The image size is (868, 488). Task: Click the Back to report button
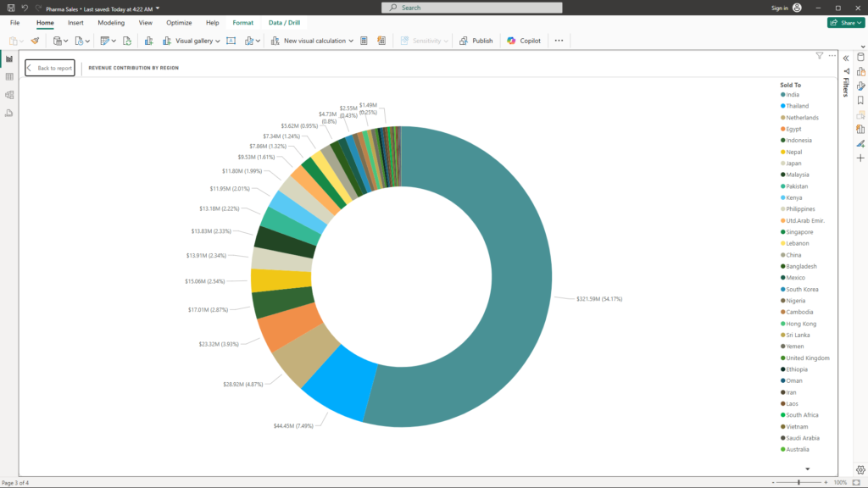[x=50, y=68]
